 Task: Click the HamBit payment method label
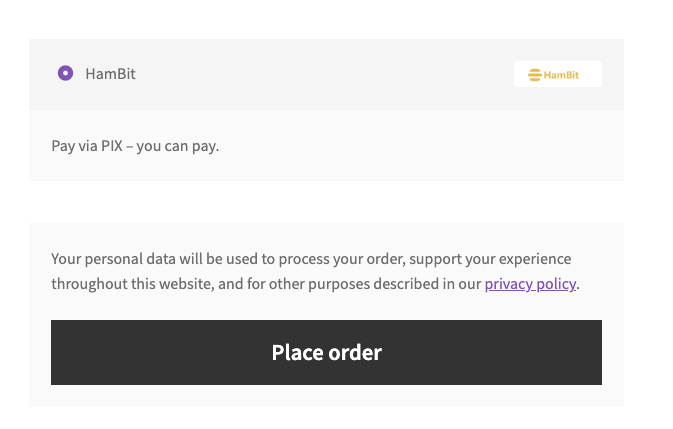tap(110, 74)
